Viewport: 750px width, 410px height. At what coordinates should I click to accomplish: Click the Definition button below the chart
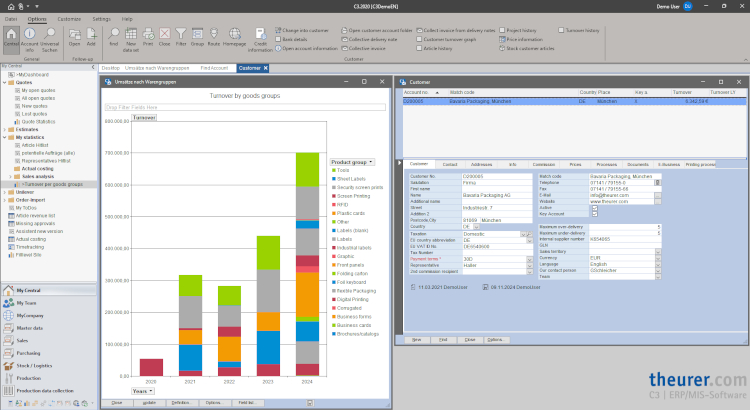pos(180,401)
